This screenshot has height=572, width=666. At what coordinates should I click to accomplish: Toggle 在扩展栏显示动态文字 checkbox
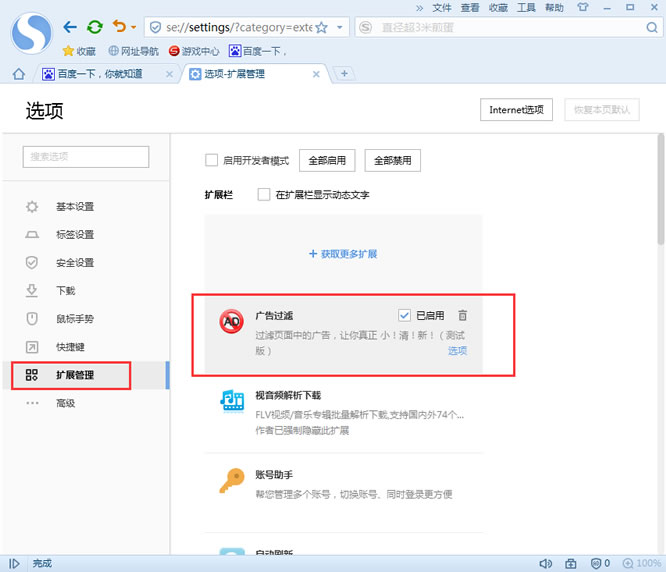pos(264,195)
